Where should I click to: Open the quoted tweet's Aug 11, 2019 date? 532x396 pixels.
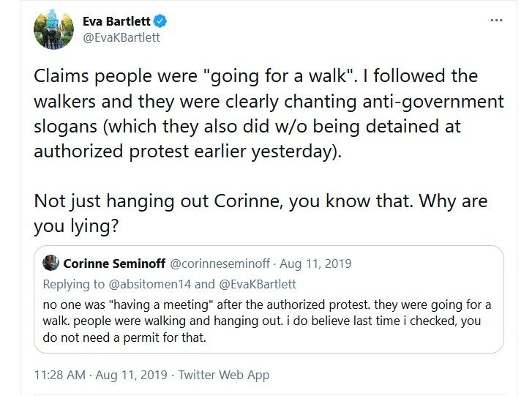[315, 264]
